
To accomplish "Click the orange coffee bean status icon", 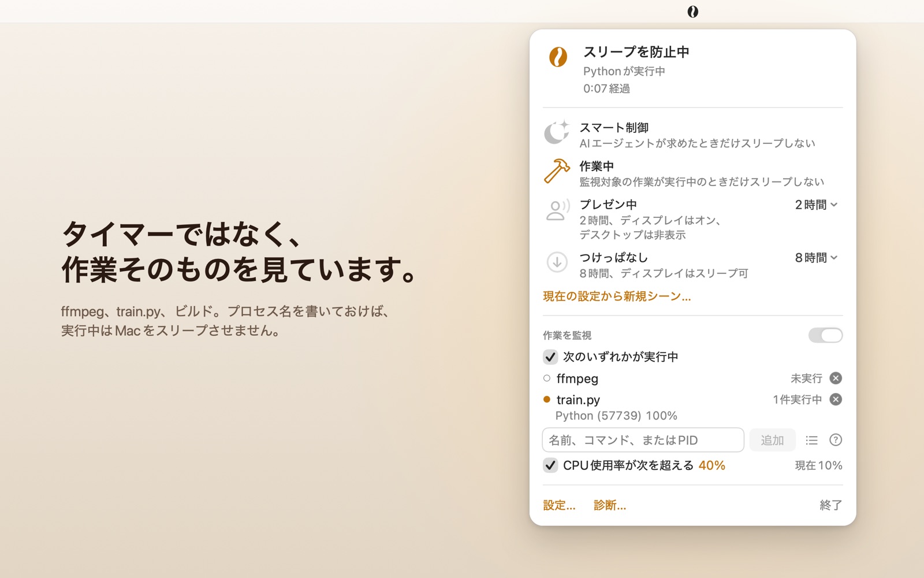I will coord(558,57).
